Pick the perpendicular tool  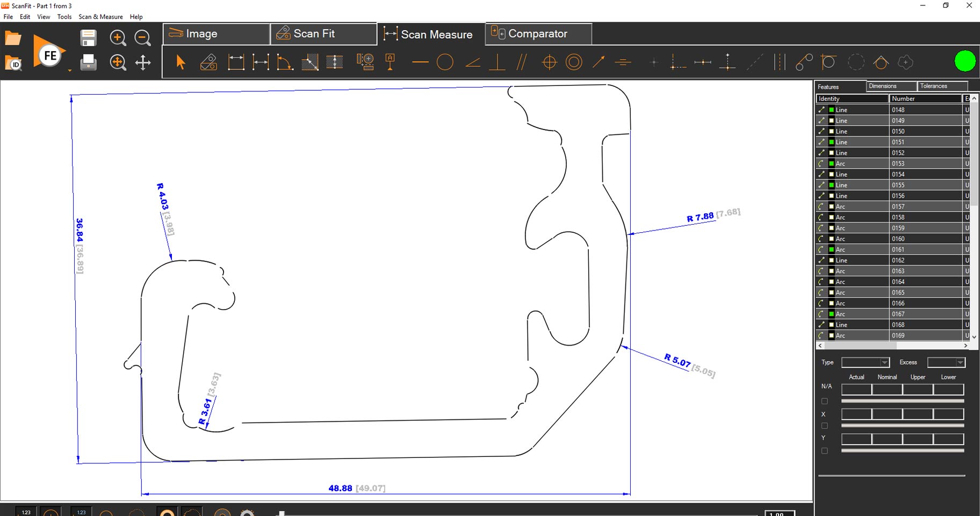point(497,62)
